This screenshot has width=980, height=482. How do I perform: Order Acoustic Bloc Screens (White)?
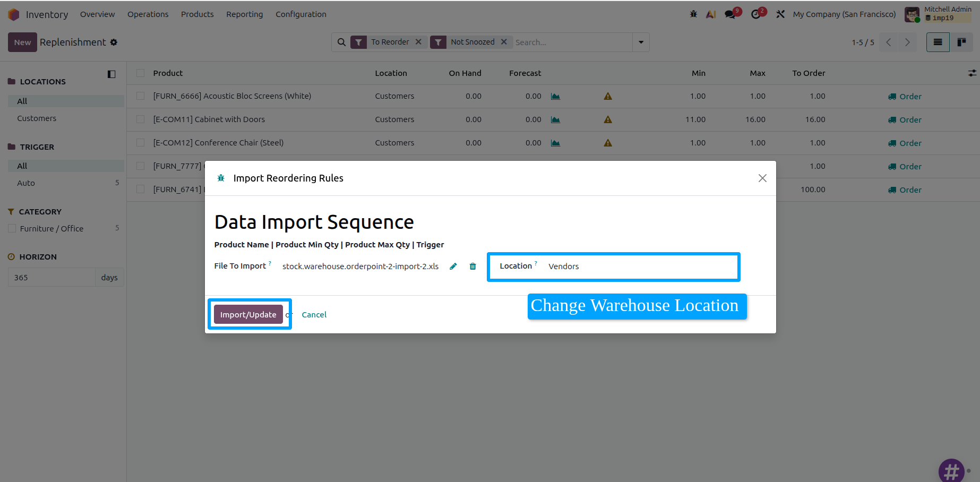coord(905,97)
